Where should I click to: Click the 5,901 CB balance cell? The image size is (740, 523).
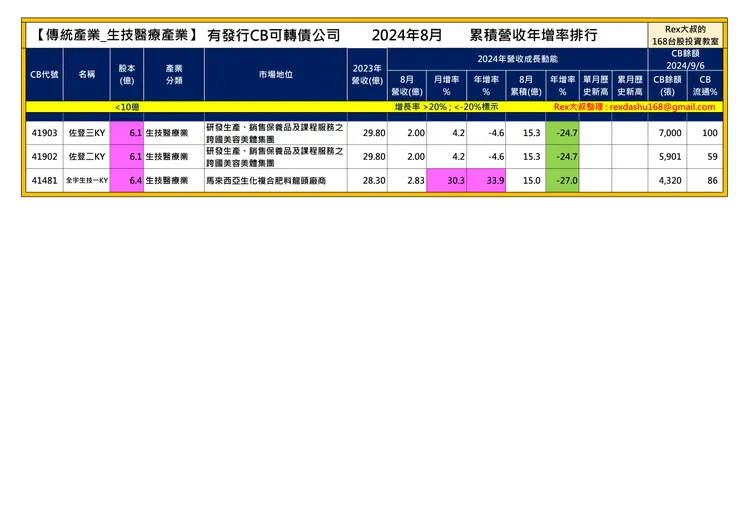[667, 157]
